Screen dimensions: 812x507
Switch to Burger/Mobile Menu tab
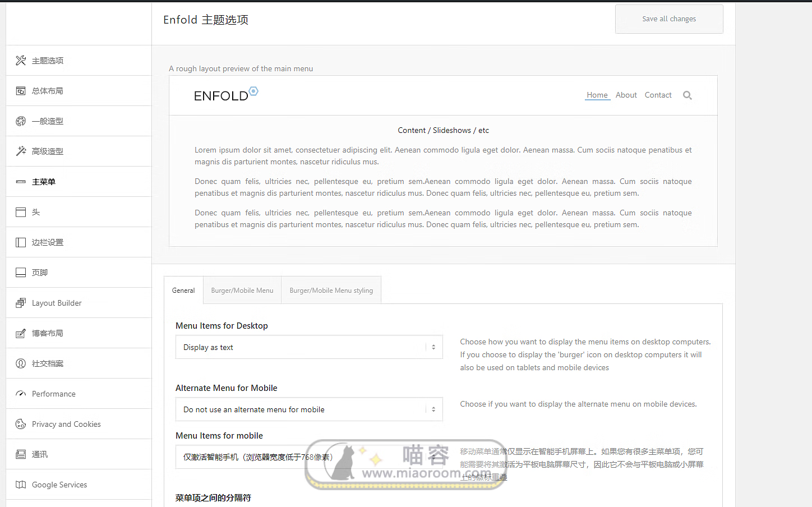click(242, 291)
